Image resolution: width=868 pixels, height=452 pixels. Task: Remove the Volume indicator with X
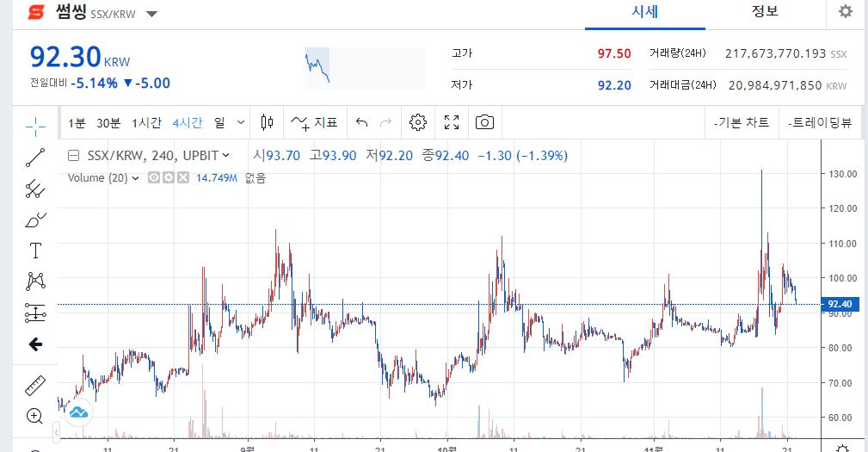[183, 178]
